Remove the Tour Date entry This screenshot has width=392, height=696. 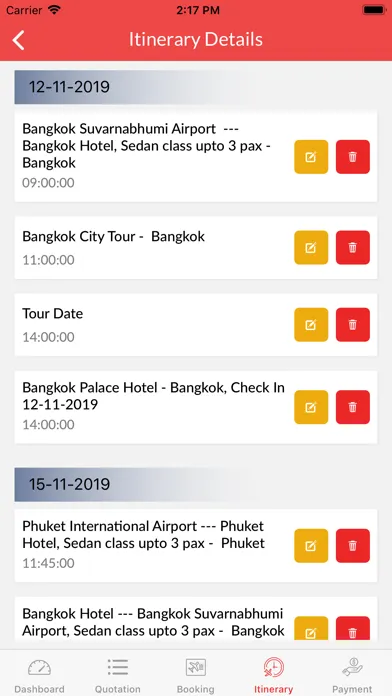tap(352, 324)
